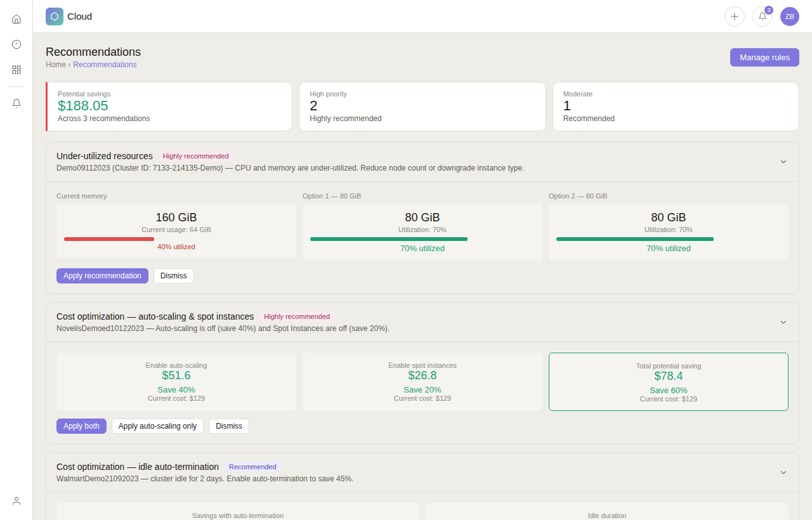Click Highly recommended badge on auto-scaling section
This screenshot has height=520, width=812.
pyautogui.click(x=297, y=316)
